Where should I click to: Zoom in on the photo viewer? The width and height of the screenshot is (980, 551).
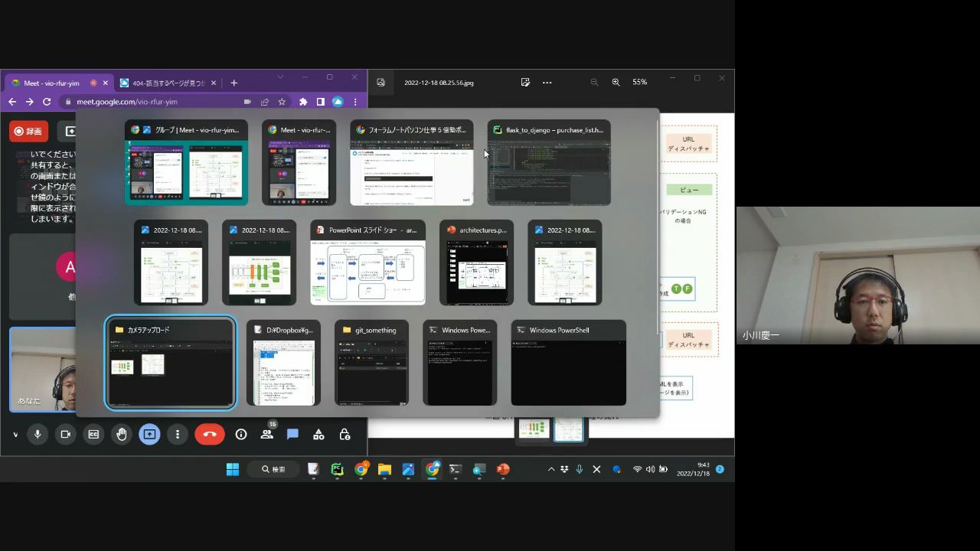pyautogui.click(x=616, y=82)
